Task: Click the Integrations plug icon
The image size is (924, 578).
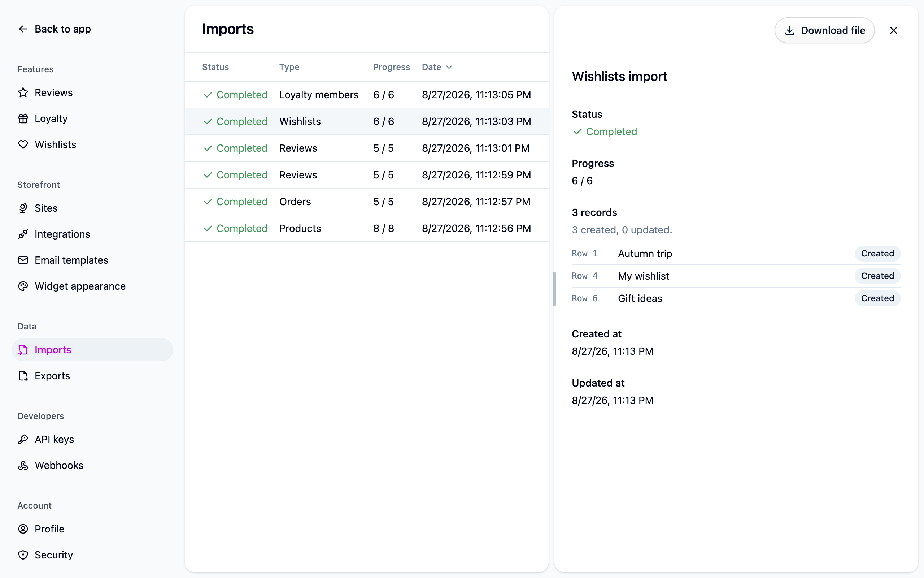Action: (23, 234)
